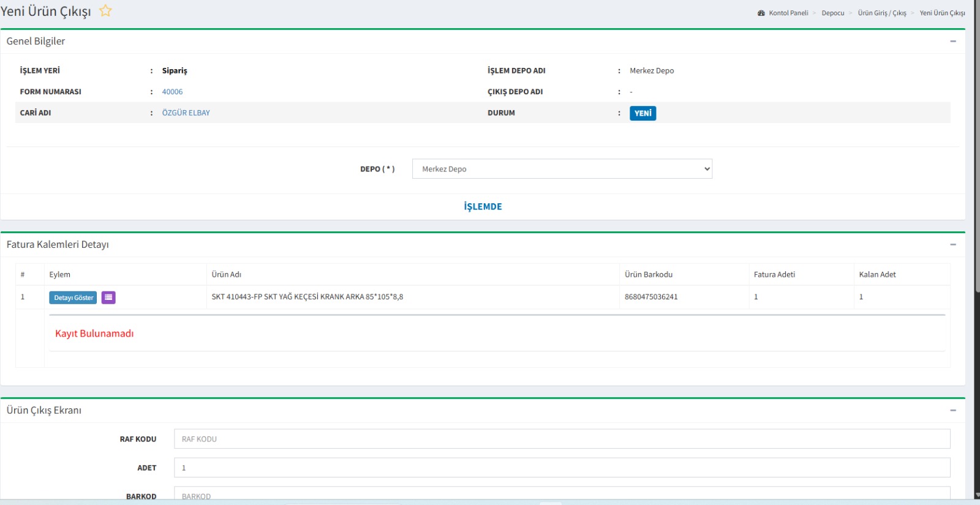The height and width of the screenshot is (505, 980).
Task: Click the Ürün Barkodu column header
Action: [648, 275]
